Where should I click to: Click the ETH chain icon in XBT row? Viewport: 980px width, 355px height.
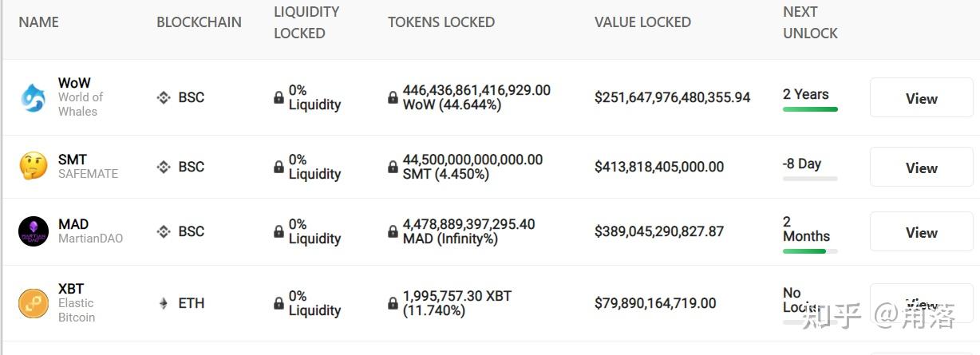click(x=164, y=303)
